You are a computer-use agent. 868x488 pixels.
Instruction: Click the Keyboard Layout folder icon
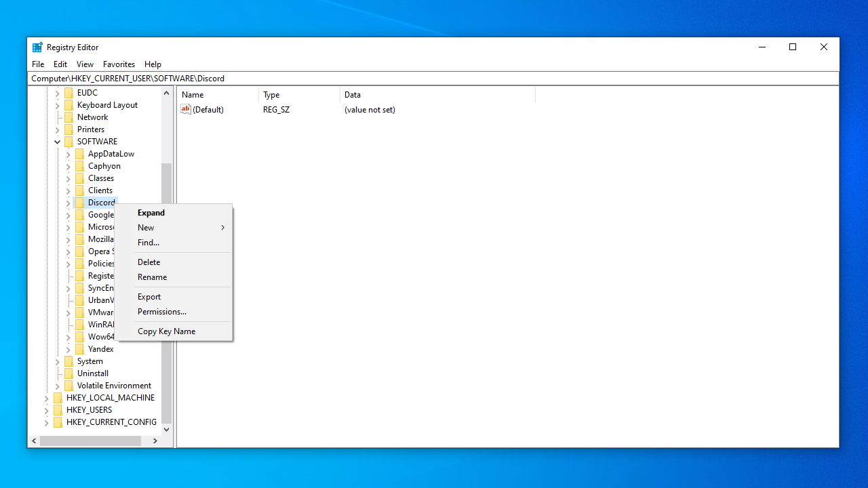(x=68, y=105)
